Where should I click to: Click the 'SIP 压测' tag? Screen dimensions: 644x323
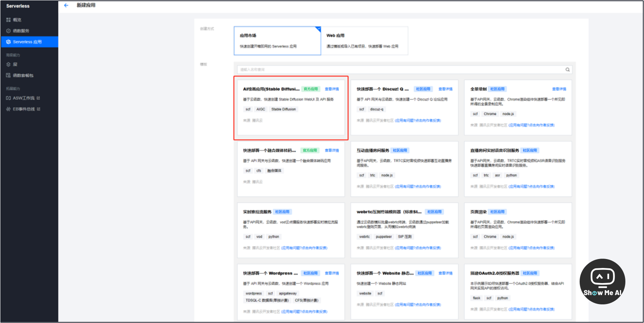(x=405, y=237)
